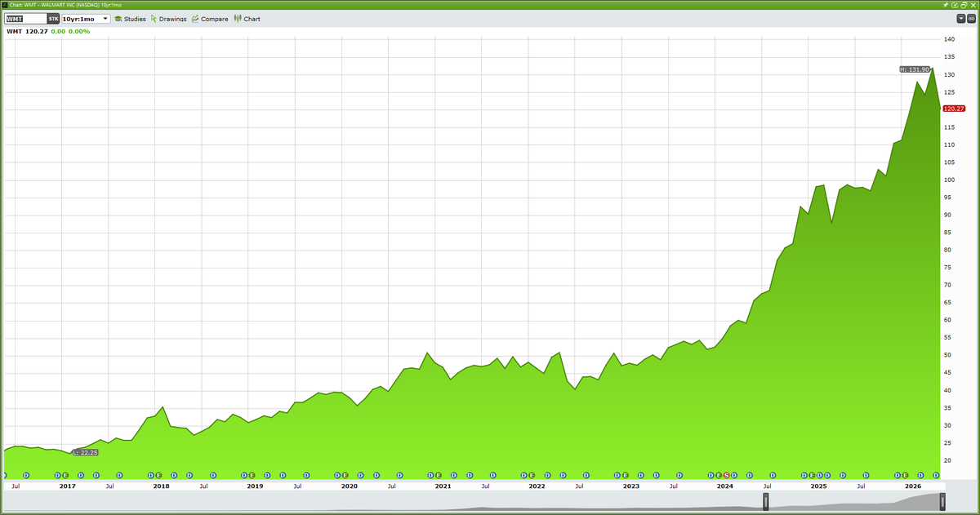Open the Studies menu
This screenshot has height=515, width=980.
[129, 18]
